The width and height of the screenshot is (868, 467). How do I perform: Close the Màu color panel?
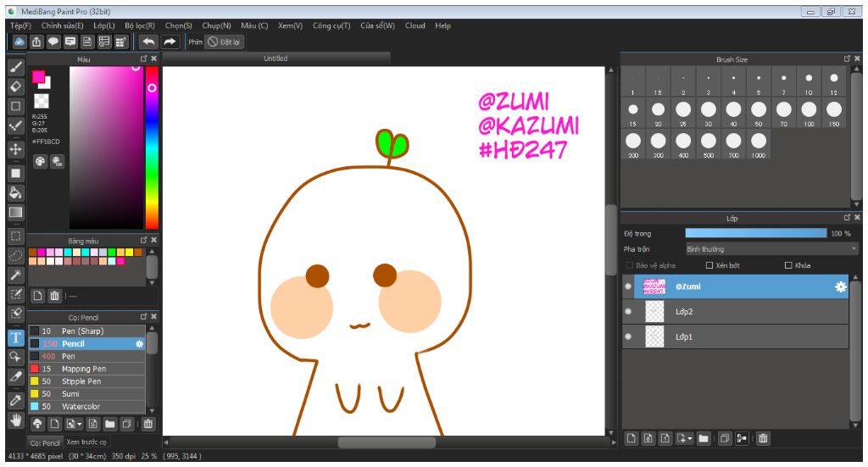click(x=154, y=58)
